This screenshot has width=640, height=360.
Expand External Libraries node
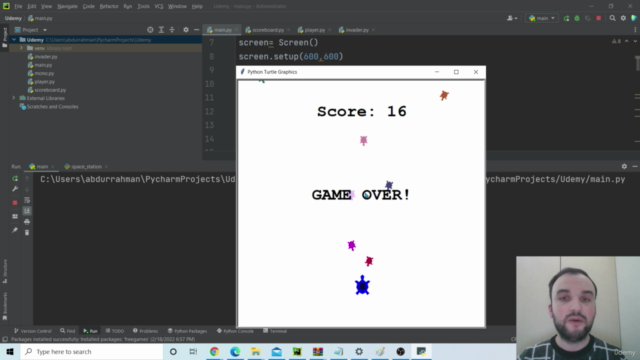point(14,98)
